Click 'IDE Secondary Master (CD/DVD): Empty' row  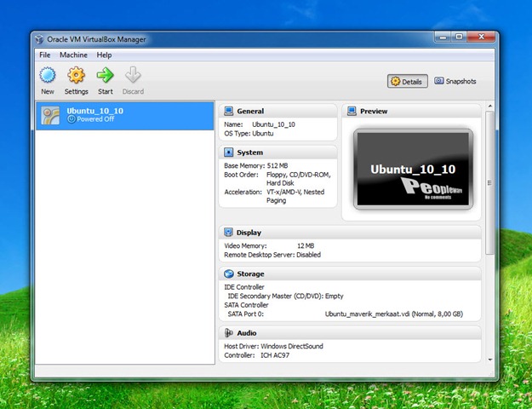pyautogui.click(x=286, y=297)
